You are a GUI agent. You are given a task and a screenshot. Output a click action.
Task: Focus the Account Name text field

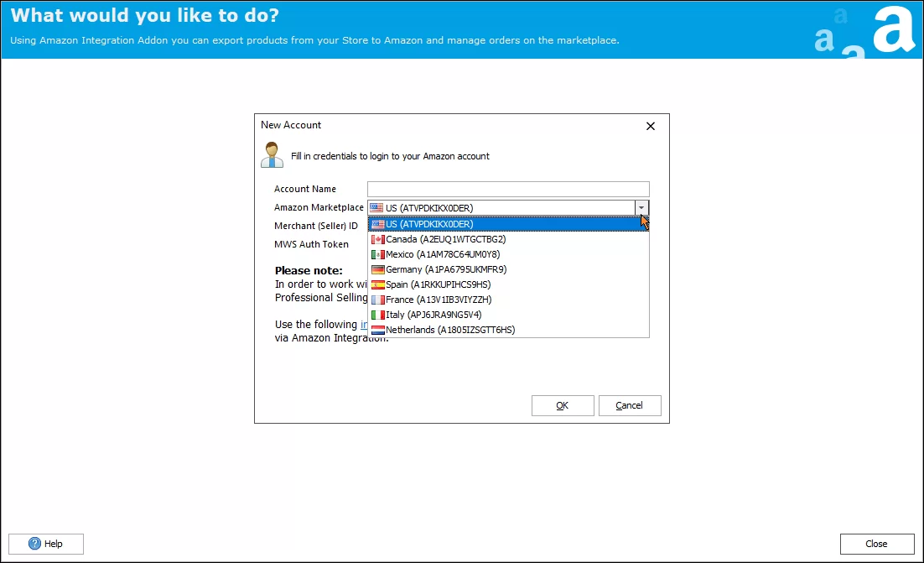pos(507,189)
